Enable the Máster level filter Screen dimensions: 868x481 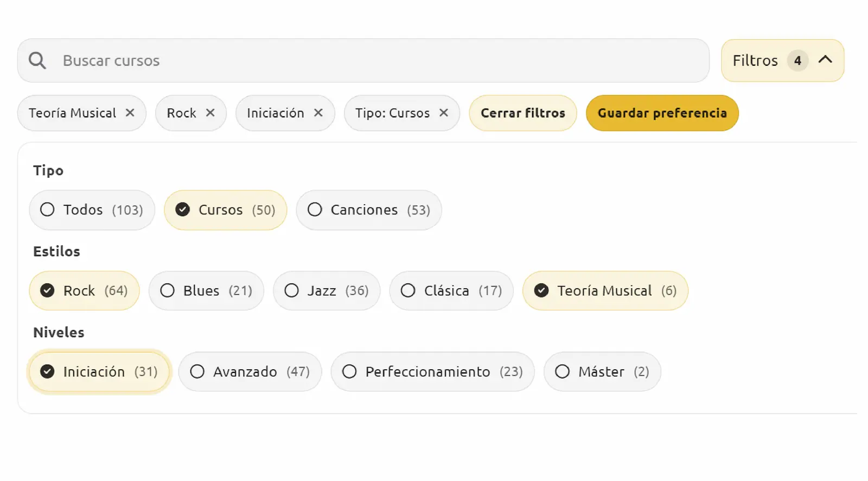tap(602, 372)
